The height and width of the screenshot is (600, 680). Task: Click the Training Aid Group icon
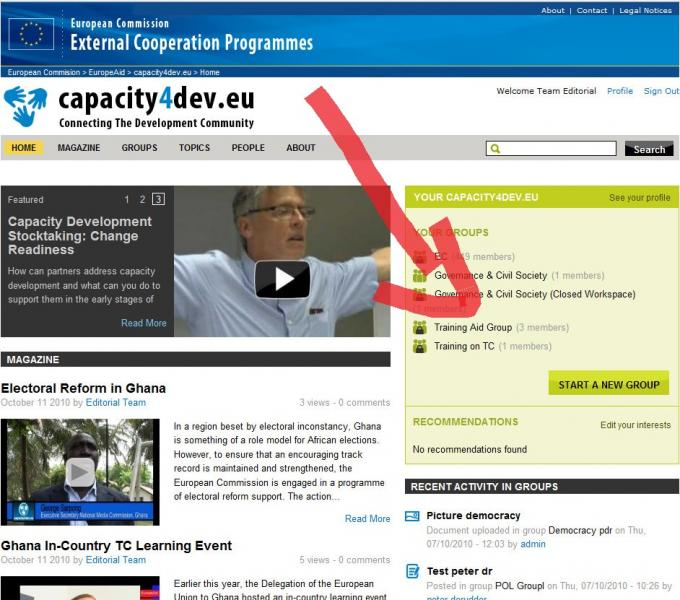tap(420, 327)
